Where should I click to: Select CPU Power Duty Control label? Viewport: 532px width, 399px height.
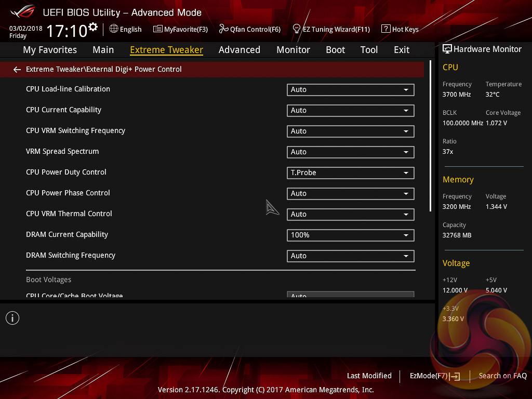click(66, 172)
